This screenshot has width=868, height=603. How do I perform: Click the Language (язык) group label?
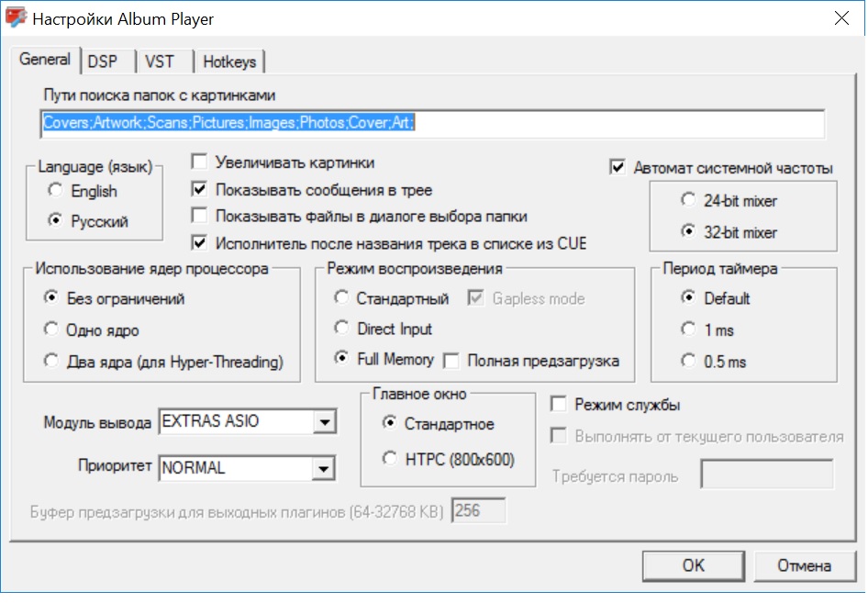pyautogui.click(x=95, y=166)
